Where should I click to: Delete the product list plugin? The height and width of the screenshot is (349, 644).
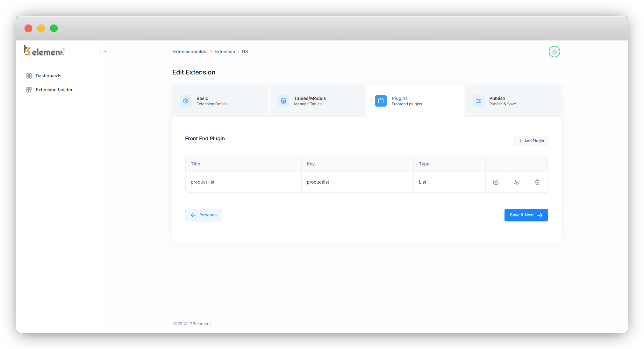pyautogui.click(x=537, y=182)
